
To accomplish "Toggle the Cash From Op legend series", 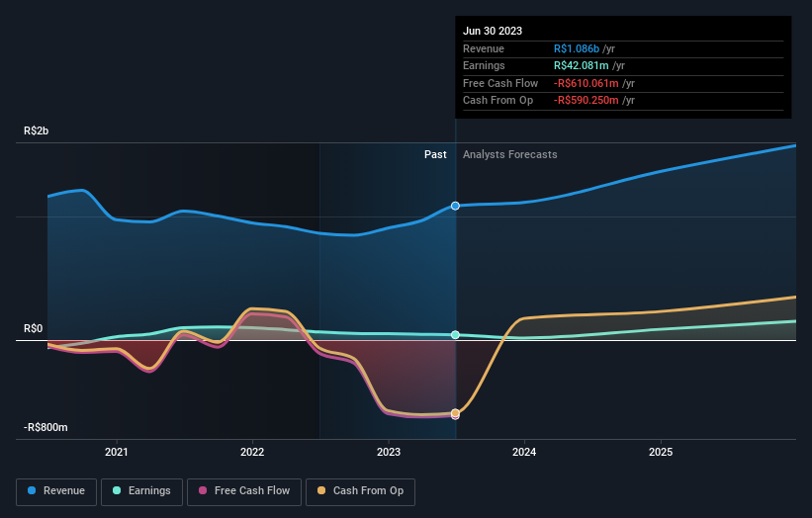I will tap(360, 491).
